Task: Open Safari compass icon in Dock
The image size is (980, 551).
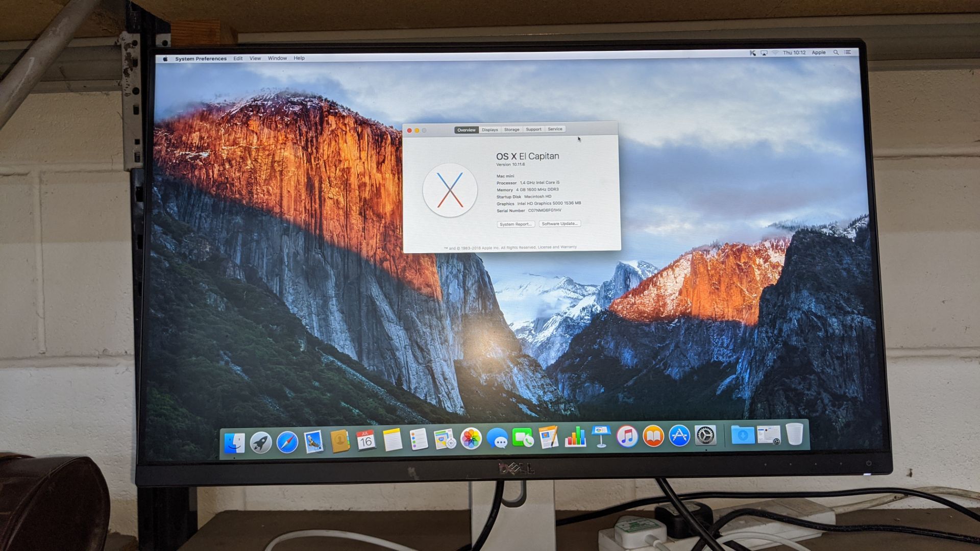Action: 287,442
